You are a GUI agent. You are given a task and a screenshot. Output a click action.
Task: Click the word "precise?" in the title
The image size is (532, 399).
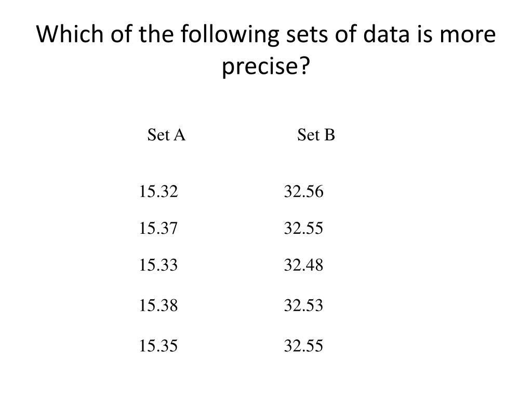click(266, 66)
